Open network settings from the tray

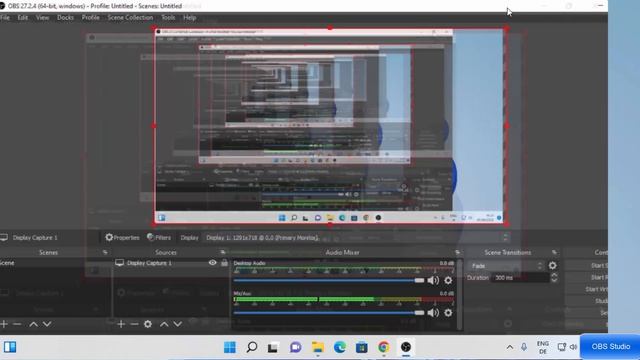click(562, 347)
